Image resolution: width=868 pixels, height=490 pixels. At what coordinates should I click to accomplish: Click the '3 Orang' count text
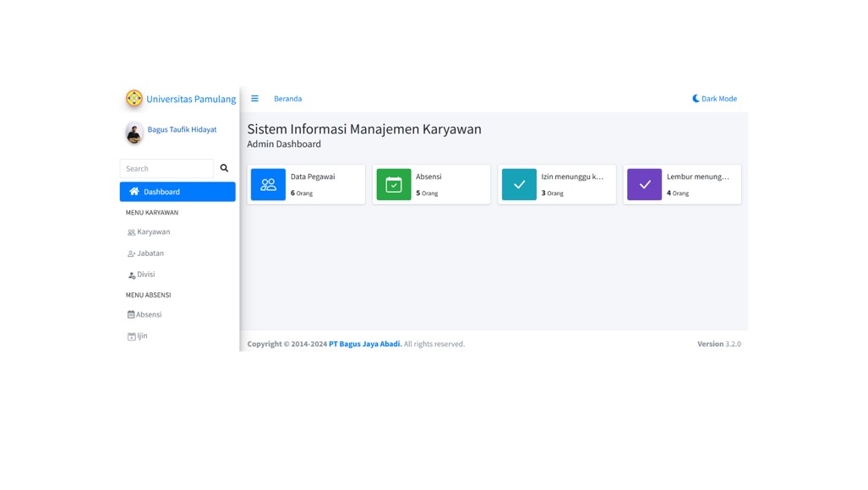click(x=553, y=193)
